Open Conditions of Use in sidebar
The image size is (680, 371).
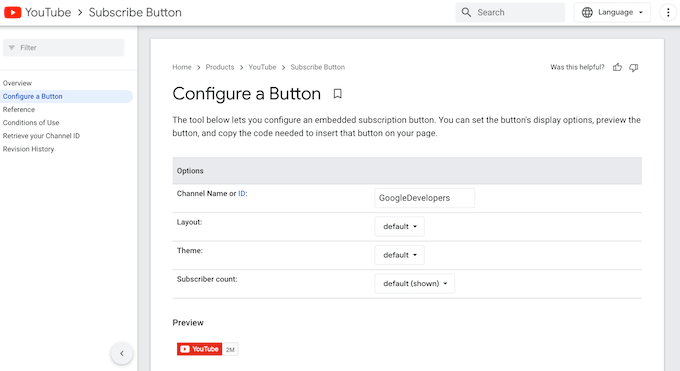click(31, 123)
